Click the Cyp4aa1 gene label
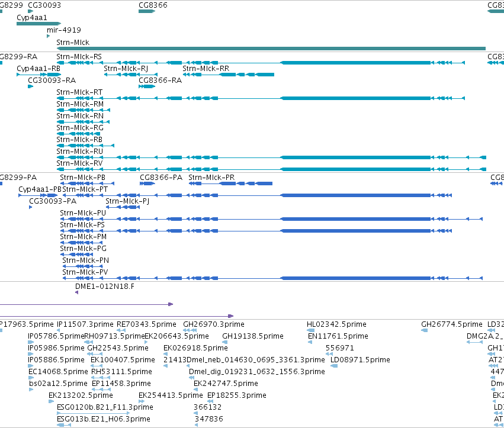 tap(32, 18)
